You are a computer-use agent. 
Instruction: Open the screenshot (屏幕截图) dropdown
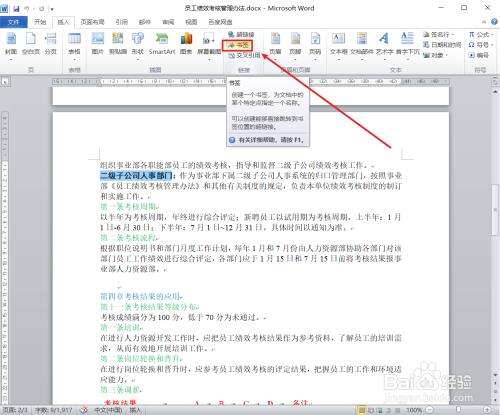[209, 46]
